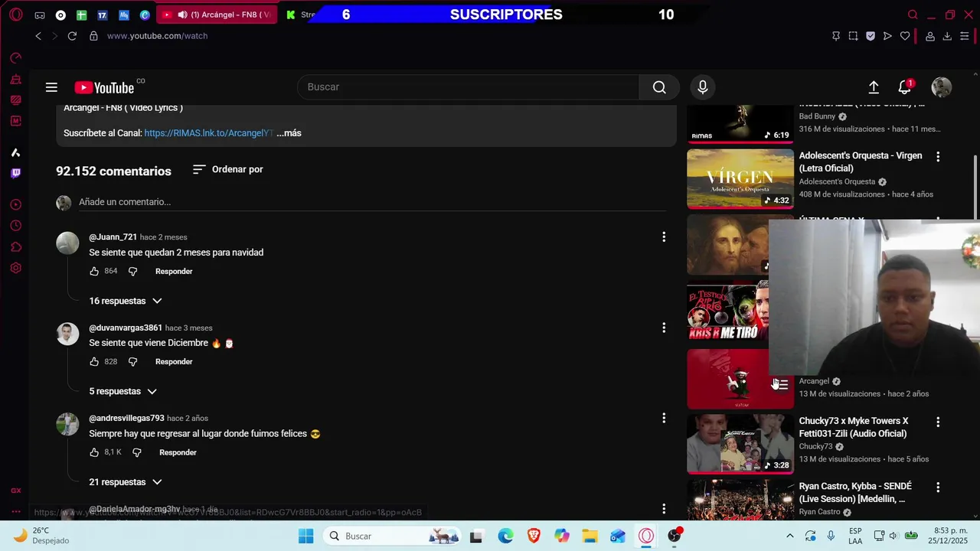This screenshot has width=980, height=551.
Task: Open the YouTube account avatar menu
Action: tap(942, 87)
